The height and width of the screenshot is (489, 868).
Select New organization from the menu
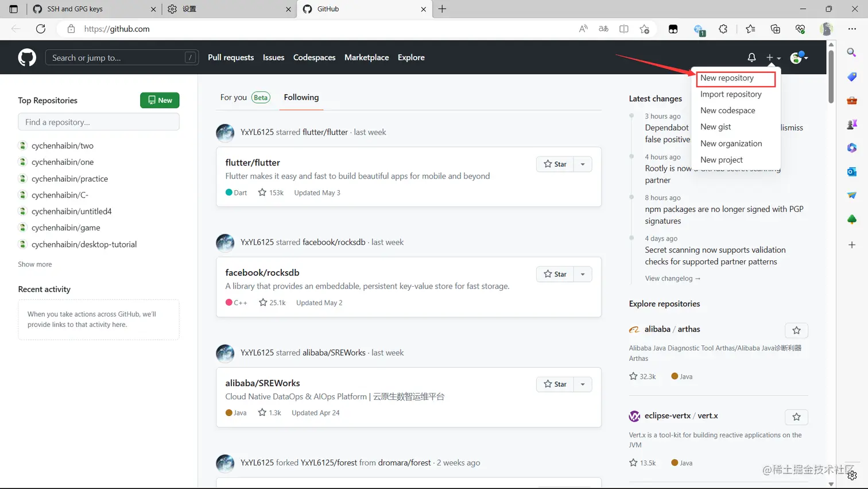pos(731,144)
